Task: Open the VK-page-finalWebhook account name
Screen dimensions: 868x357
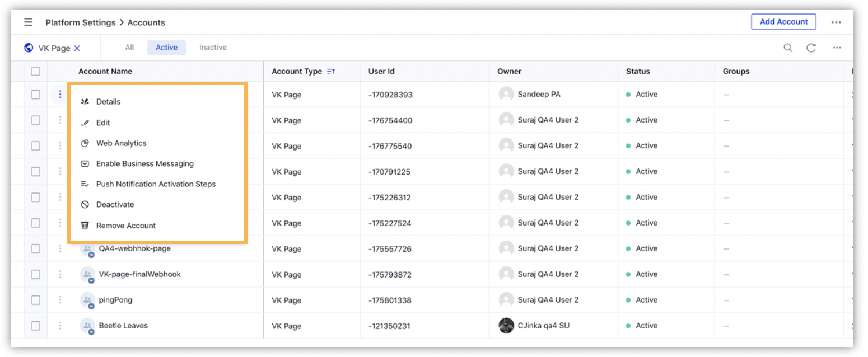Action: (140, 274)
